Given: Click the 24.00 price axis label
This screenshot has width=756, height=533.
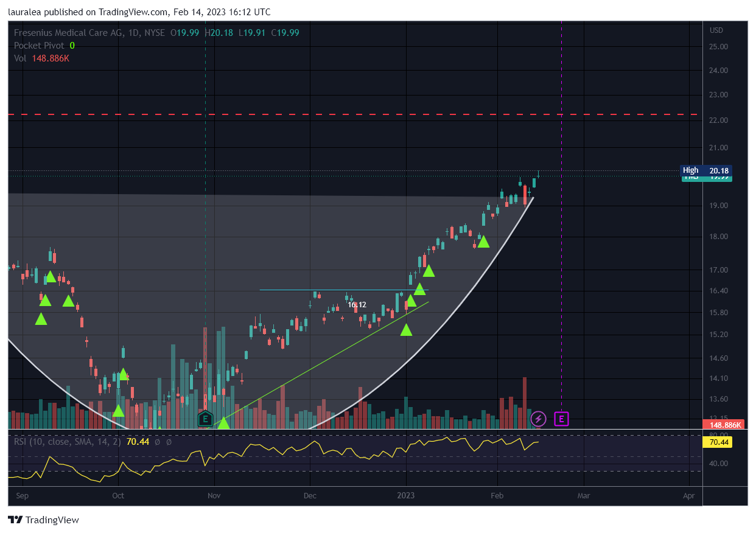Looking at the screenshot, I should coord(718,71).
